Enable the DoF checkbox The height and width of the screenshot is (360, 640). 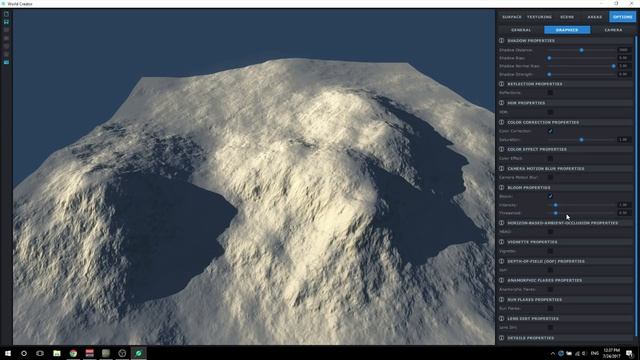click(x=550, y=270)
